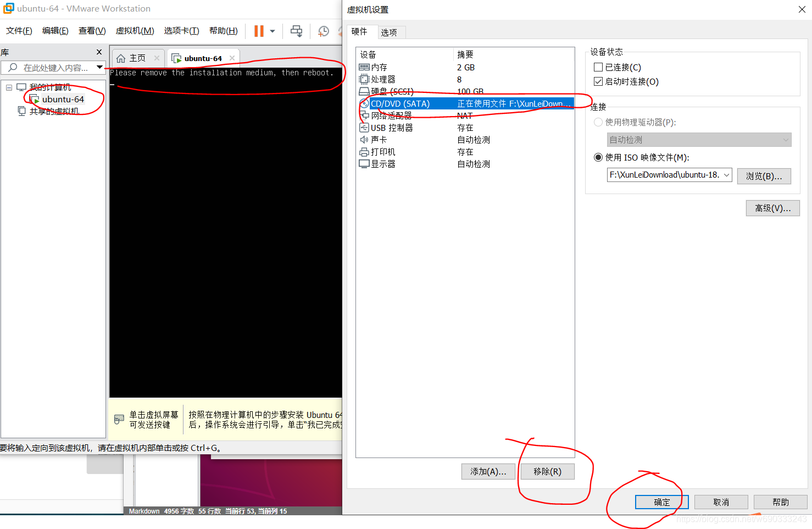Select Shared VMs tree item

[x=54, y=111]
